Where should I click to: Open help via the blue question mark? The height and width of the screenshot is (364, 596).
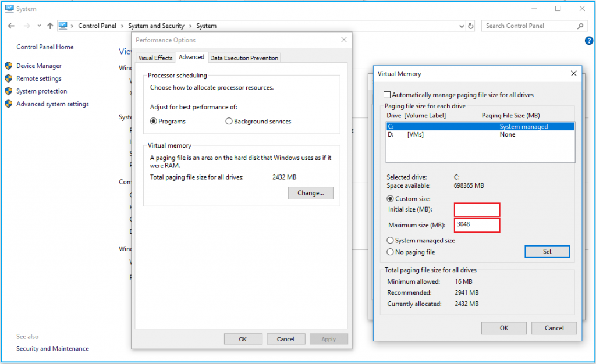[x=588, y=41]
